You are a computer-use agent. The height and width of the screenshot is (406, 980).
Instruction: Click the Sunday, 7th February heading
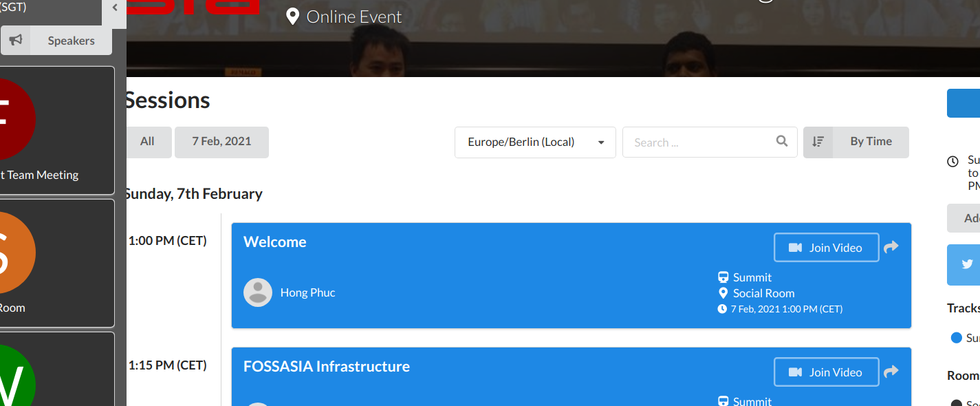(193, 194)
